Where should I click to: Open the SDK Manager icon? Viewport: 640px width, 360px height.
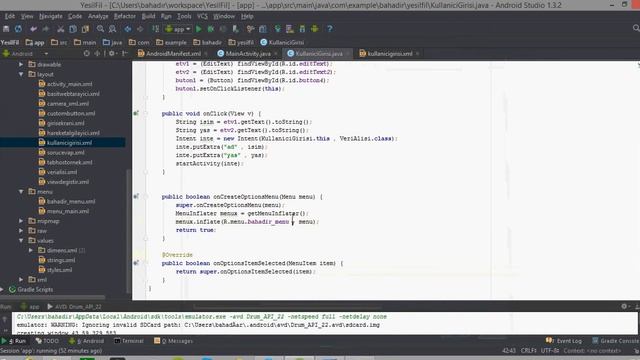(x=302, y=29)
